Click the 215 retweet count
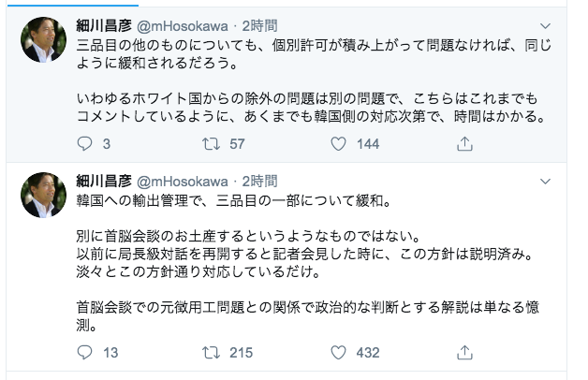Viewport: 588px width, 380px height. tap(242, 353)
